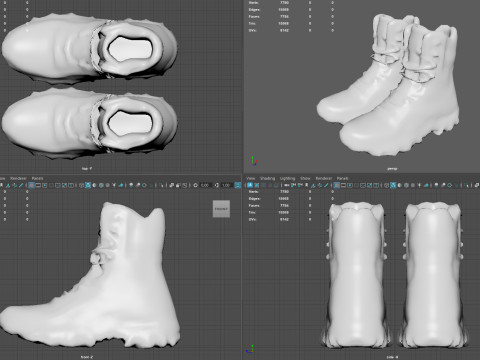Toggle motion blur icon in side view panel
480x360 pixels.
(443, 185)
